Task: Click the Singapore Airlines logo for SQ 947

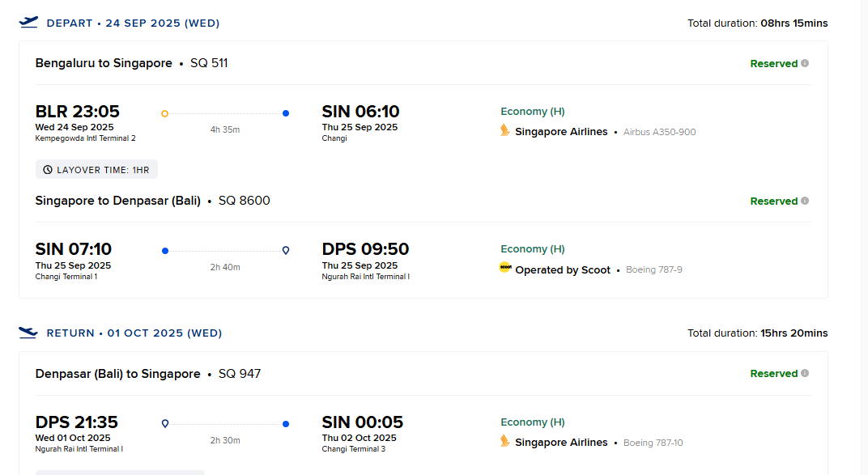Action: [x=505, y=441]
